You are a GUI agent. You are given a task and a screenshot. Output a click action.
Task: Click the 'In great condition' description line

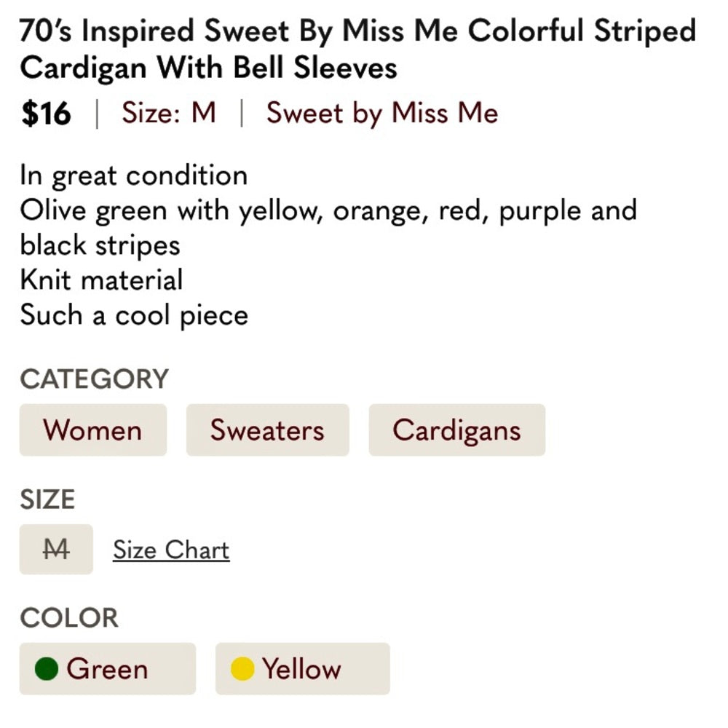(134, 176)
